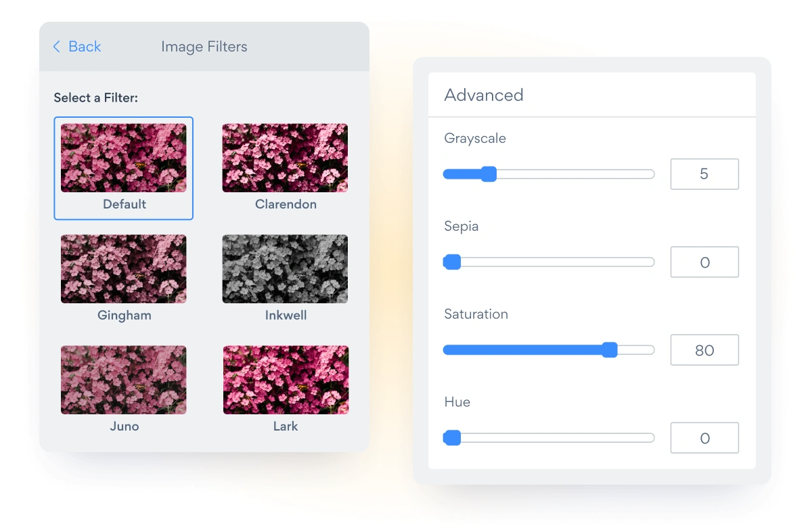
Task: Click the Advanced panel header
Action: coord(484,95)
